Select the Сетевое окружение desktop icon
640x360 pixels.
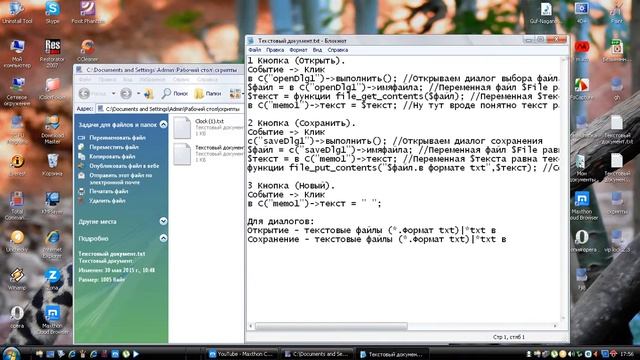click(x=17, y=91)
